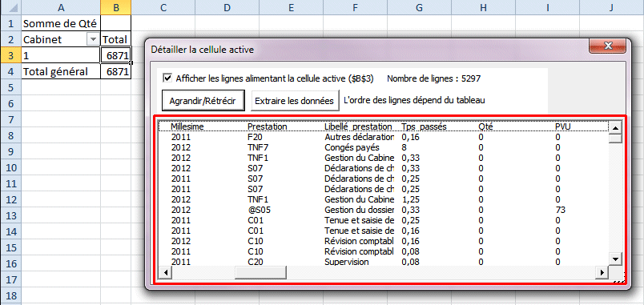Open the Cabinet filter dropdown arrow
This screenshot has height=305, width=644.
pyautogui.click(x=94, y=39)
